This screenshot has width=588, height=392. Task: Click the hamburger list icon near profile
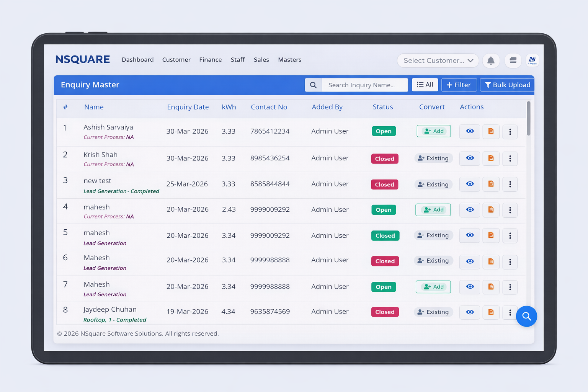513,60
